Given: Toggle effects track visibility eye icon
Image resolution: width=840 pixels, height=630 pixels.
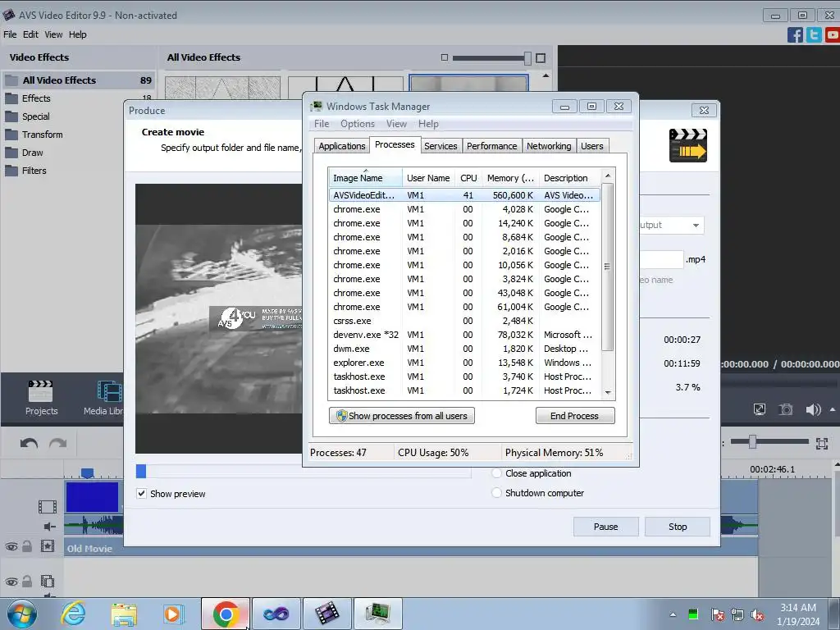Looking at the screenshot, I should click(x=11, y=547).
